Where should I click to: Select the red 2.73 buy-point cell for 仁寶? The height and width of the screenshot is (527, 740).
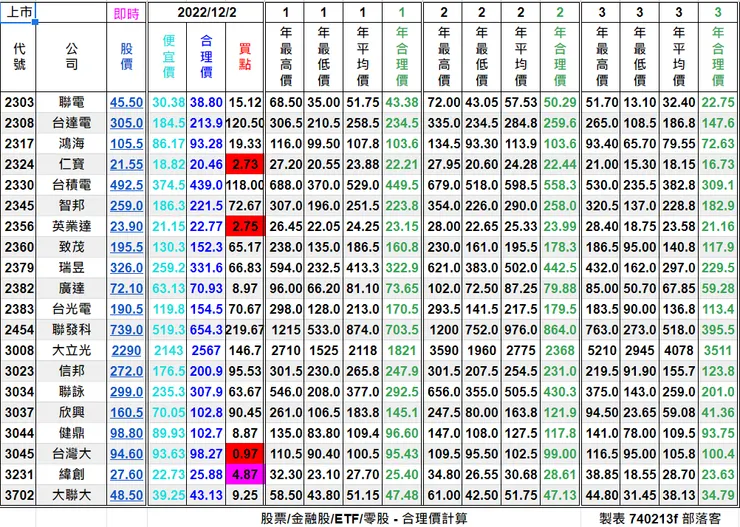[x=245, y=165]
